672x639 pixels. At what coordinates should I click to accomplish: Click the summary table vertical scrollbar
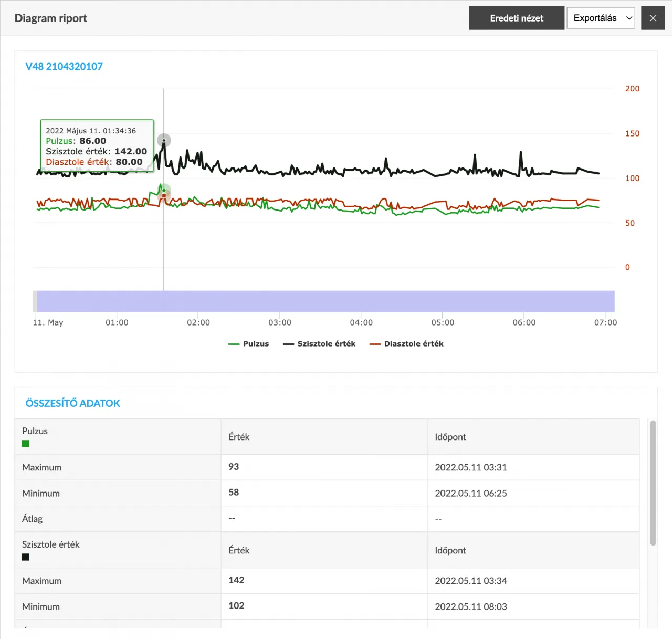(x=653, y=483)
